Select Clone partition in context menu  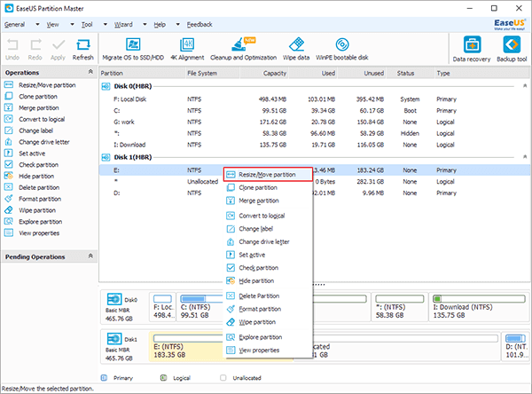[x=268, y=188]
